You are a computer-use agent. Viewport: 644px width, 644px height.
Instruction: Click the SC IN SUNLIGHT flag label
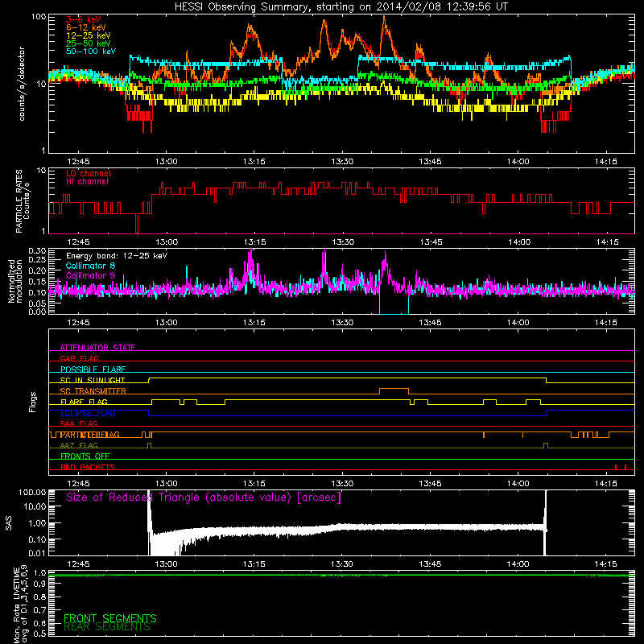tap(93, 380)
